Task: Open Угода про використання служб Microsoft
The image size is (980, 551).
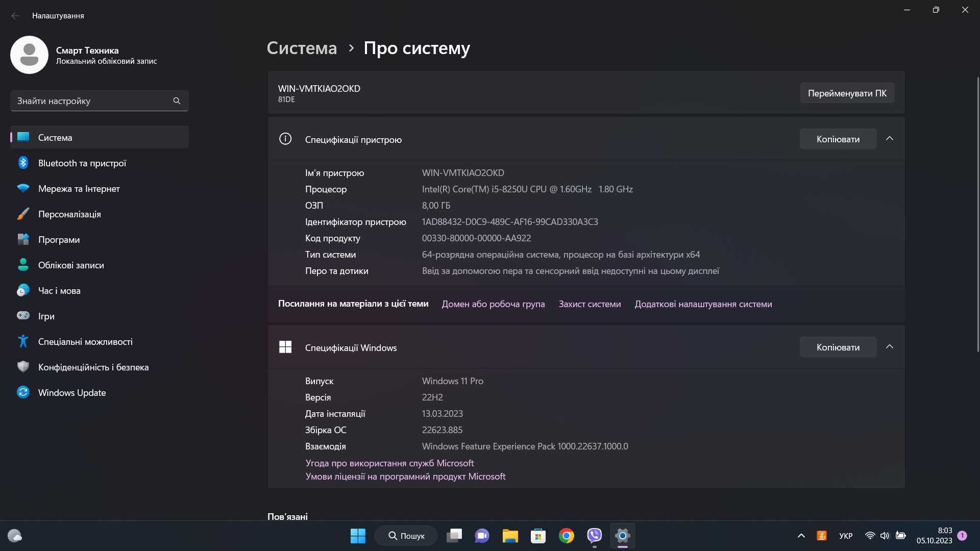Action: (390, 463)
